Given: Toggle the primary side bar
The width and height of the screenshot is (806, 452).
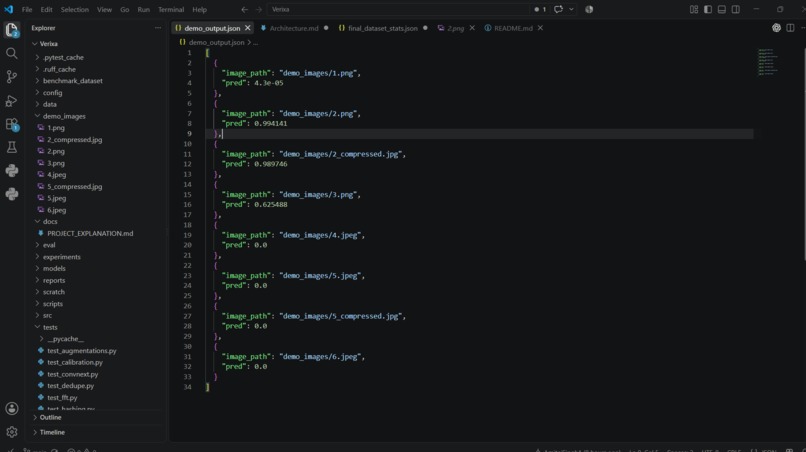Looking at the screenshot, I should (708, 9).
